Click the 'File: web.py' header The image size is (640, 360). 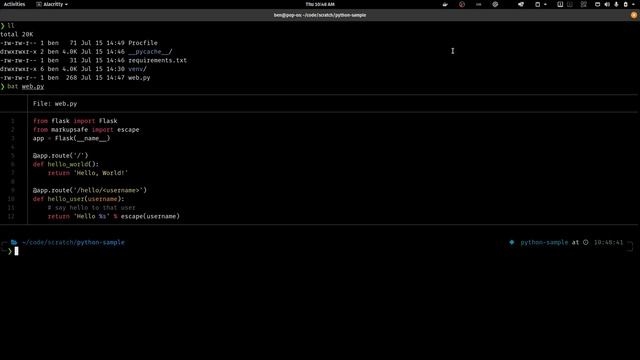pos(55,104)
